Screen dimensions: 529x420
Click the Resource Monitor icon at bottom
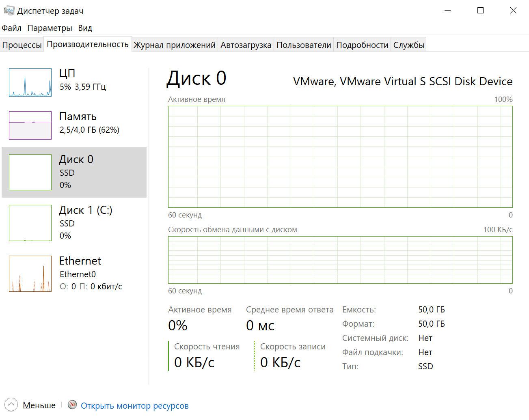pyautogui.click(x=72, y=405)
